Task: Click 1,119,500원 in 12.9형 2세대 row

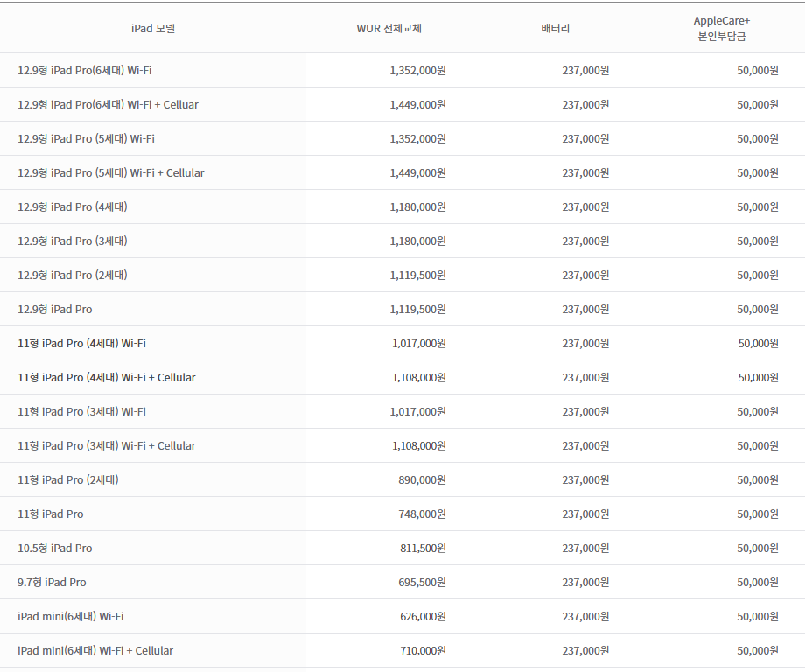Action: pos(418,276)
